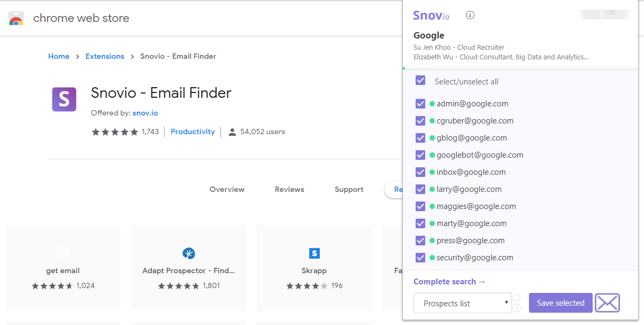Add a new list with the plus circle icon
Viewport: 644px width, 325px height.
click(517, 308)
